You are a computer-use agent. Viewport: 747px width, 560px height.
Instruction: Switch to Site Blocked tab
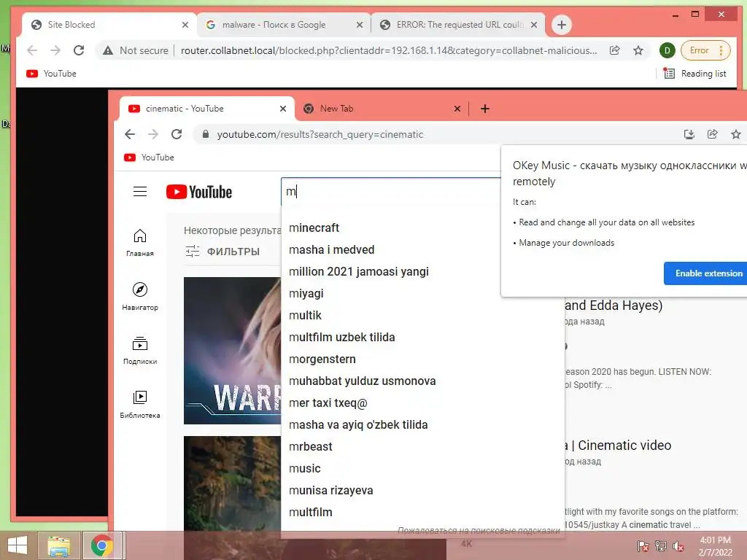[109, 25]
